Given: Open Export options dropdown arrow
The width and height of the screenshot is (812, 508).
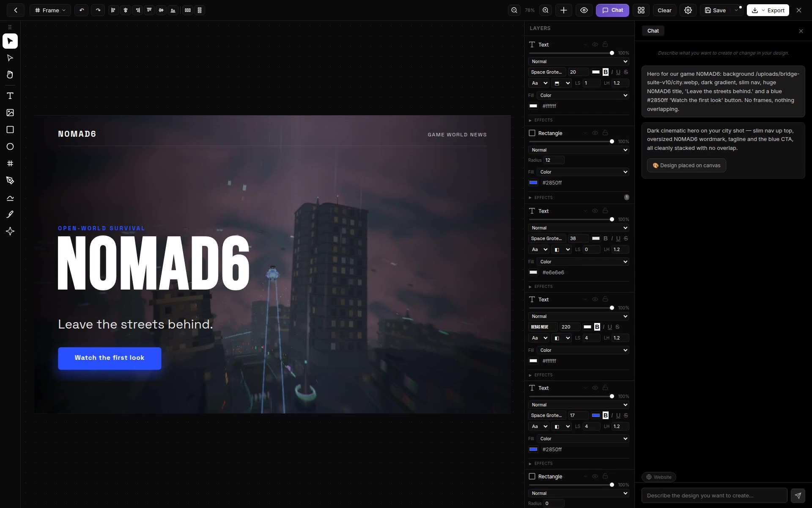Looking at the screenshot, I should (763, 10).
